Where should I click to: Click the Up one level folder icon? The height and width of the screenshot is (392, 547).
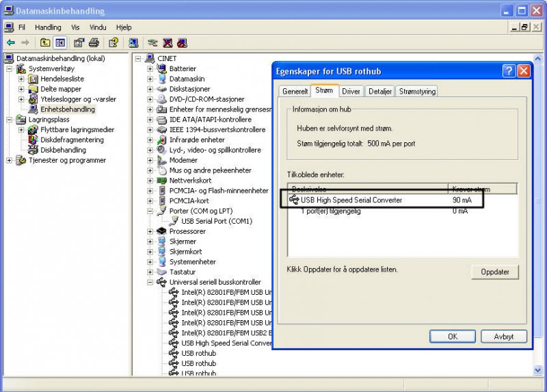pyautogui.click(x=45, y=43)
